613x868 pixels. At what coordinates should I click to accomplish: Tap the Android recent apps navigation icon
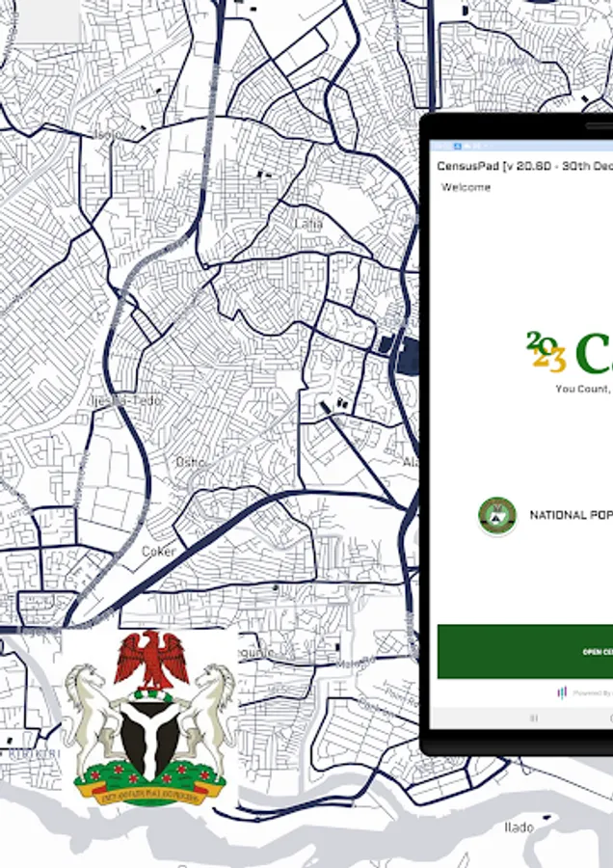click(533, 719)
